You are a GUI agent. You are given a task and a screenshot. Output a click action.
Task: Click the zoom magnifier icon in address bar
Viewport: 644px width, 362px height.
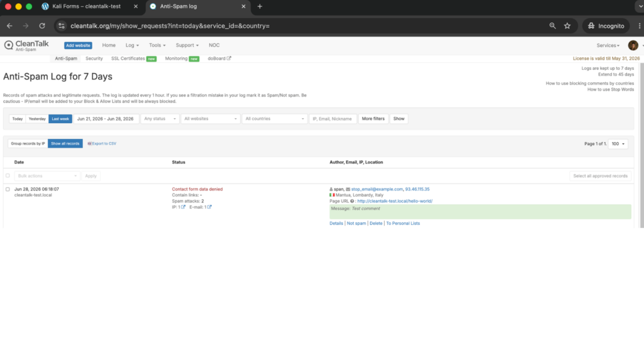click(552, 26)
